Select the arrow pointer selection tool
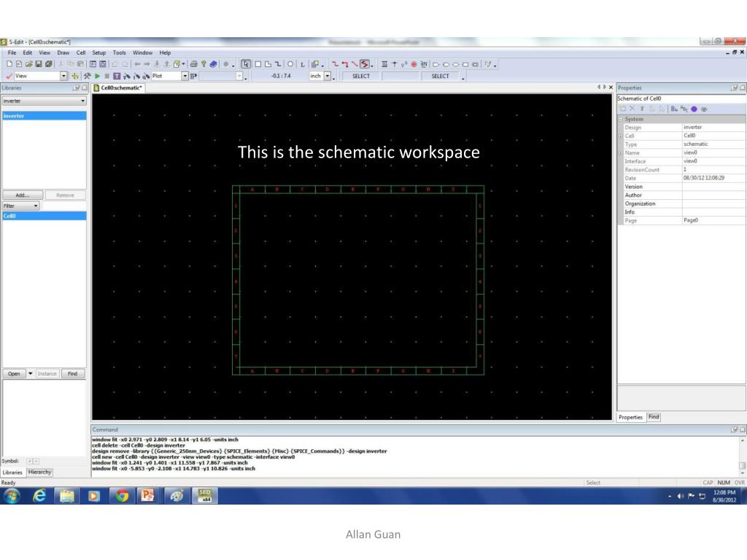 pyautogui.click(x=246, y=64)
